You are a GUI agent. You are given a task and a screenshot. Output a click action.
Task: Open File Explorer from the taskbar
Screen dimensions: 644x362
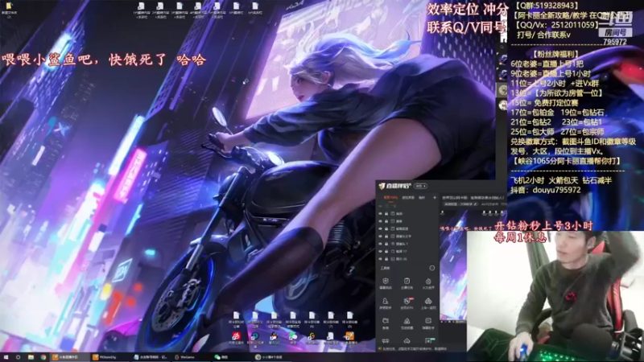[x=31, y=357]
